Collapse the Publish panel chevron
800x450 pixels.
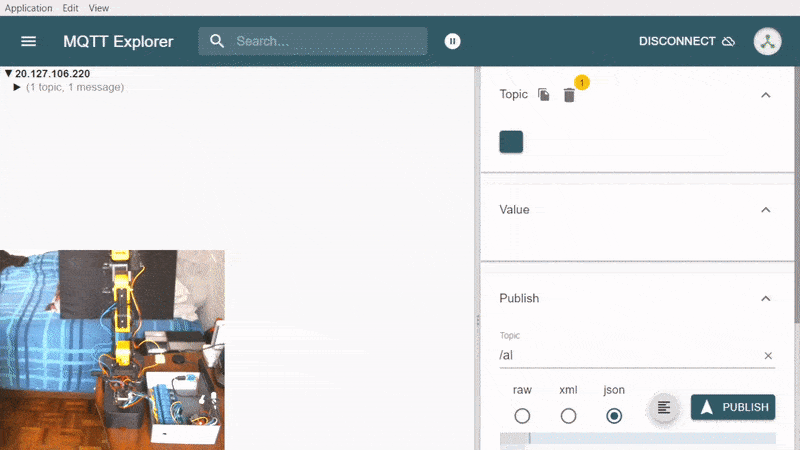(765, 298)
